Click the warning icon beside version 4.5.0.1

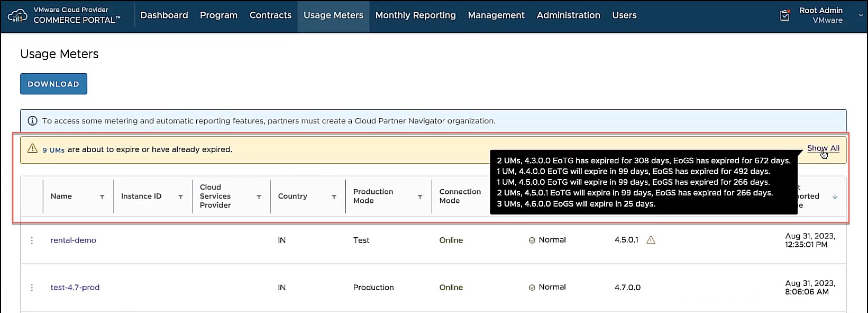click(x=651, y=240)
